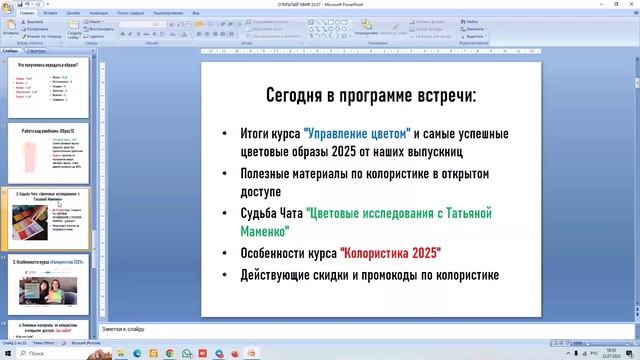This screenshot has height=360, width=640.
Task: Switch to Дизайн ribbon tab
Action: point(73,13)
